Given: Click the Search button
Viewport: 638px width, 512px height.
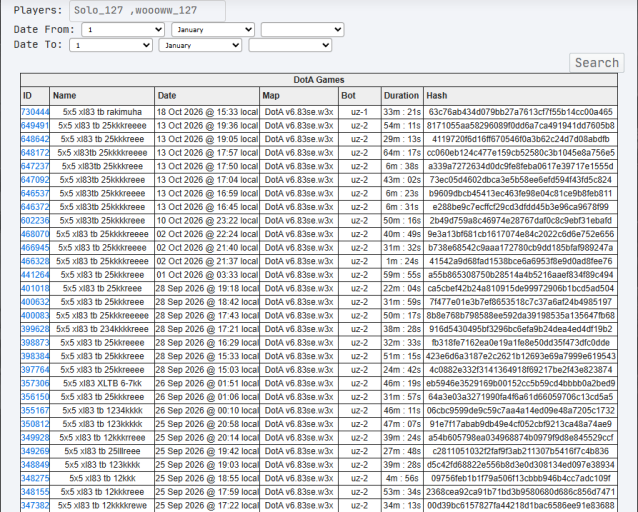Looking at the screenshot, I should [596, 63].
